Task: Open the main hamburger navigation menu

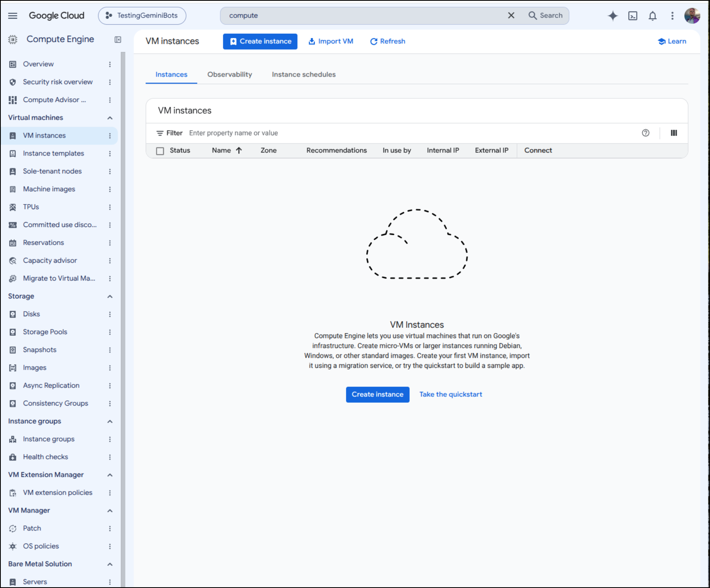Action: point(13,16)
